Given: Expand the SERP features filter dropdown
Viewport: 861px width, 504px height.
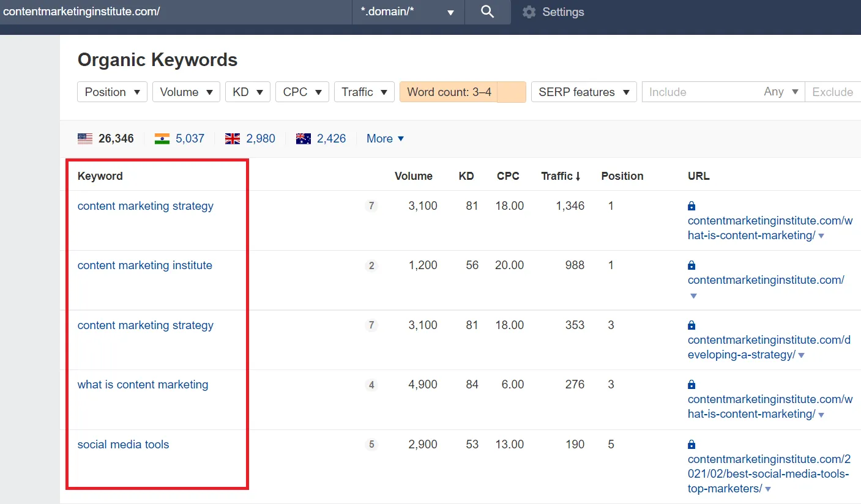Looking at the screenshot, I should [583, 92].
